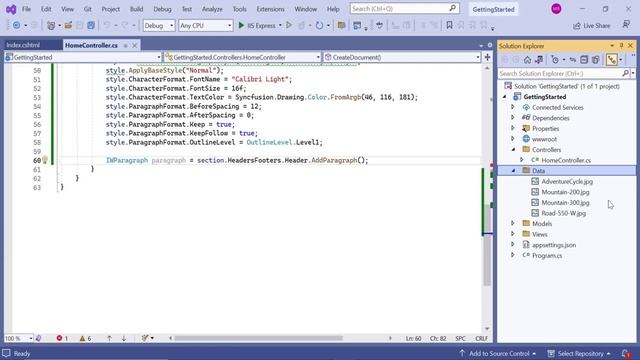Click line 60 AddParagraph code text
The height and width of the screenshot is (360, 640).
334,160
